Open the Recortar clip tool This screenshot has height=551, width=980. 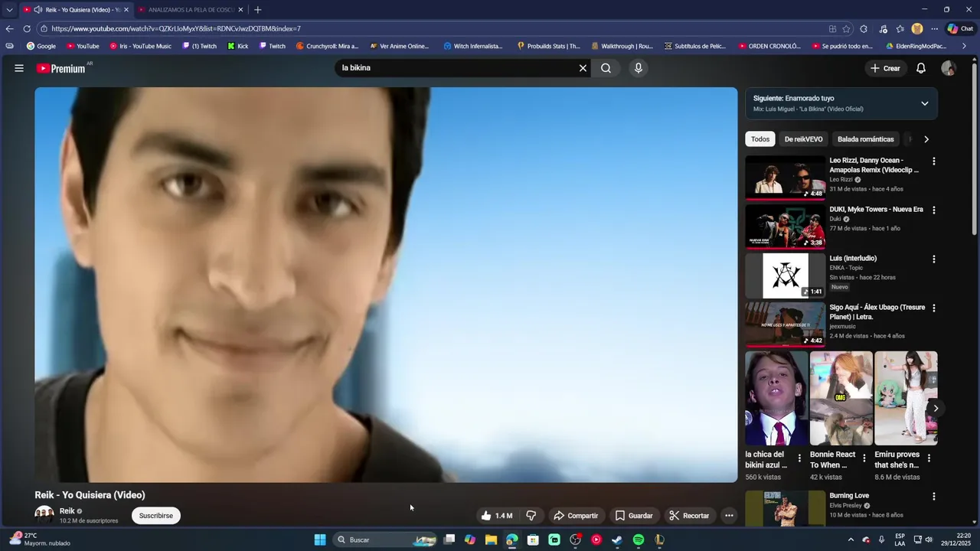[x=689, y=516]
